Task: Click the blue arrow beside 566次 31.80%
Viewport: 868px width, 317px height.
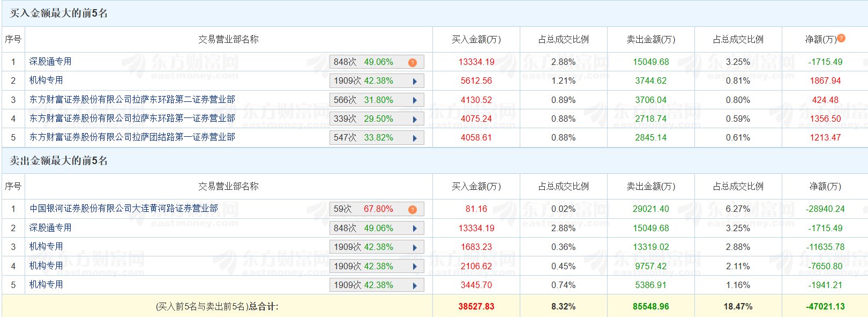Action: [x=415, y=100]
